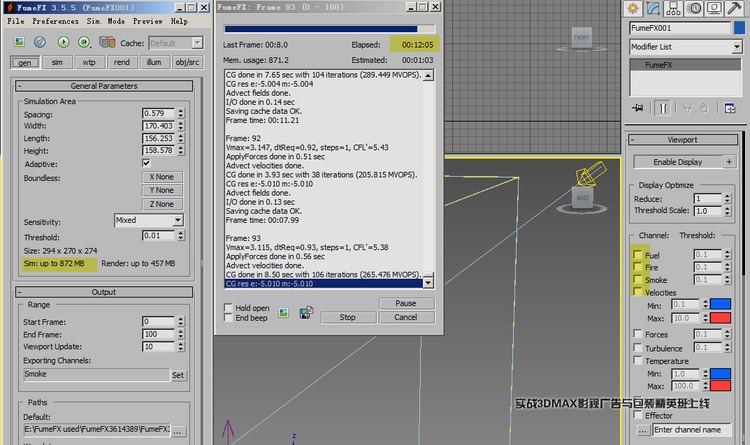Image resolution: width=750 pixels, height=445 pixels.
Task: Open the File menu
Action: click(16, 21)
